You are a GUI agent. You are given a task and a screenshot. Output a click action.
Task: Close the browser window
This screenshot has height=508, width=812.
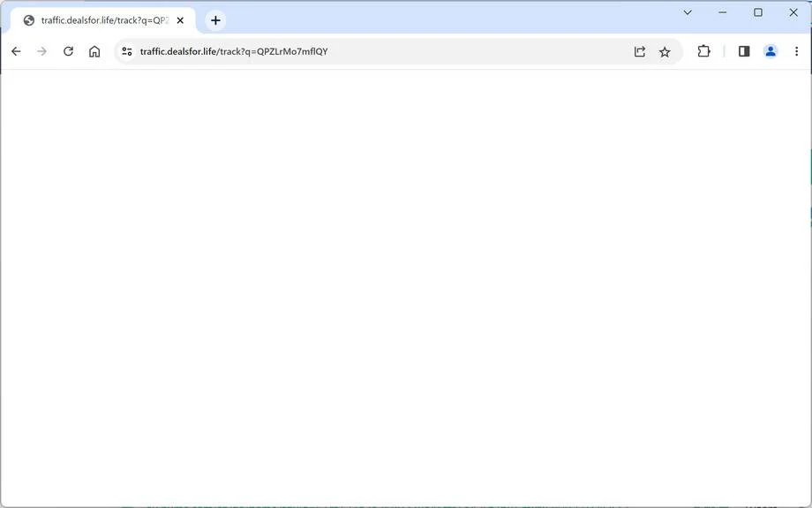[x=793, y=12]
